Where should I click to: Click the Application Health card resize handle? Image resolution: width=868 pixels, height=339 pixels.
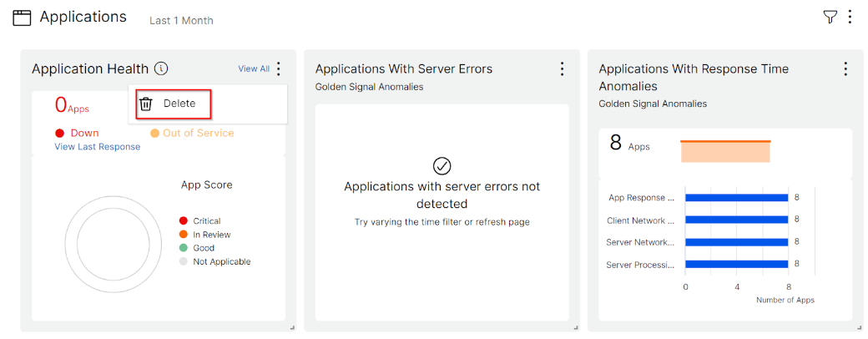pyautogui.click(x=292, y=328)
